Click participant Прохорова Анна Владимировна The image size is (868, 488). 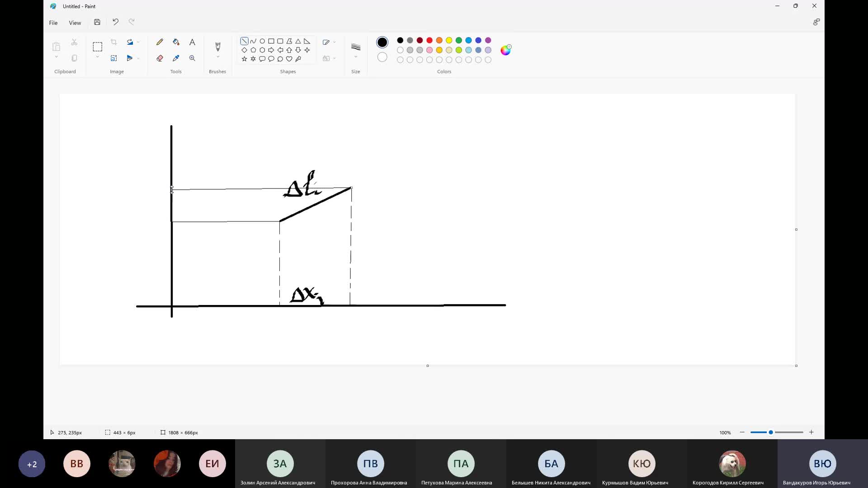click(371, 464)
